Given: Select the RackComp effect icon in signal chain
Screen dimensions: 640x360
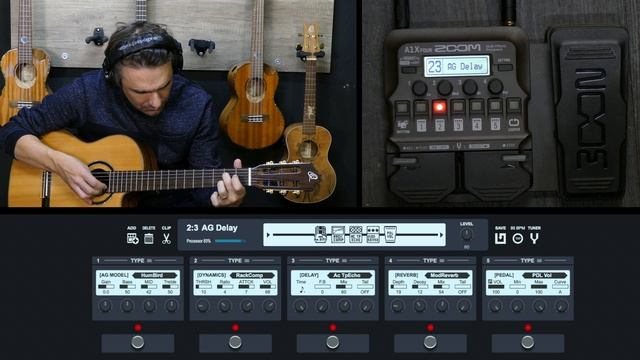Looking at the screenshot, I should (x=338, y=234).
